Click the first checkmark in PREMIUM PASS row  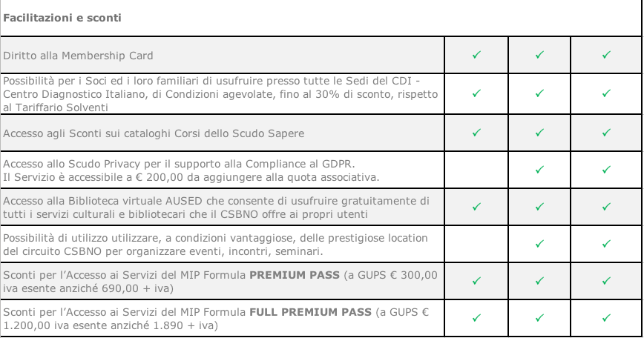click(476, 281)
